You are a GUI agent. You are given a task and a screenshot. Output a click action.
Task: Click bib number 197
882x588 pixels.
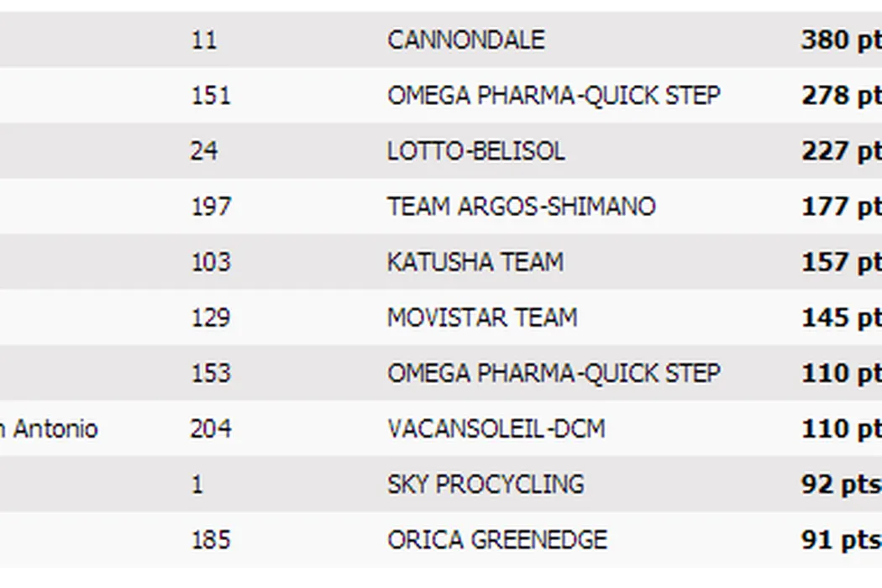click(x=210, y=207)
